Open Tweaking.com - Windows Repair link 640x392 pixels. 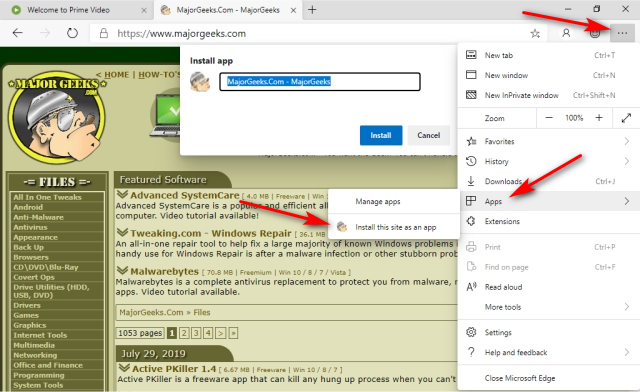(211, 233)
